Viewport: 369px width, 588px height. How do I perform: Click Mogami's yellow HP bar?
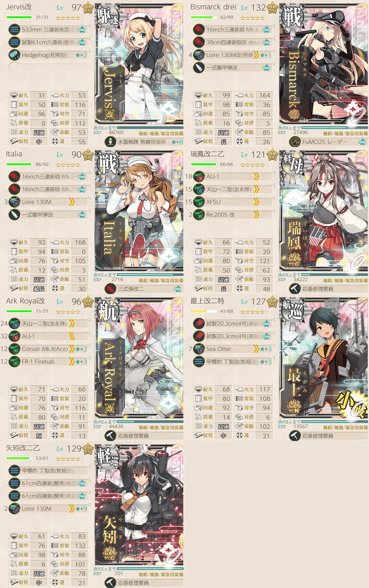pyautogui.click(x=198, y=311)
